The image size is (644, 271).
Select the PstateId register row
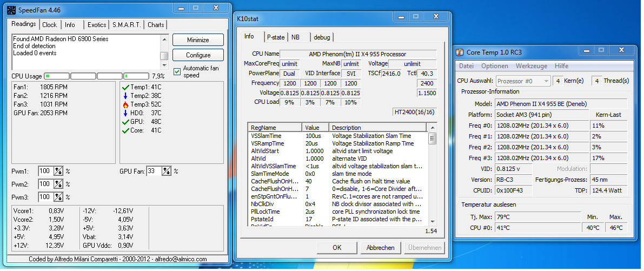[x=337, y=219]
